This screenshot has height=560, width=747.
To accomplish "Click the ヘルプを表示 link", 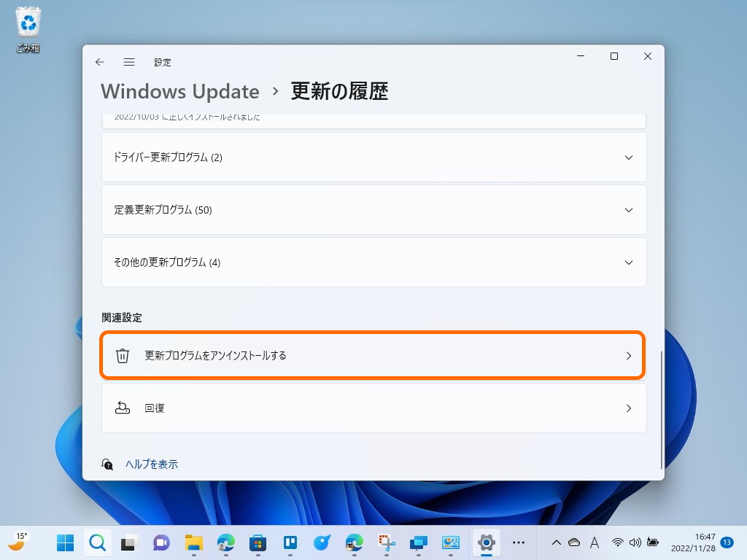I will coord(152,464).
